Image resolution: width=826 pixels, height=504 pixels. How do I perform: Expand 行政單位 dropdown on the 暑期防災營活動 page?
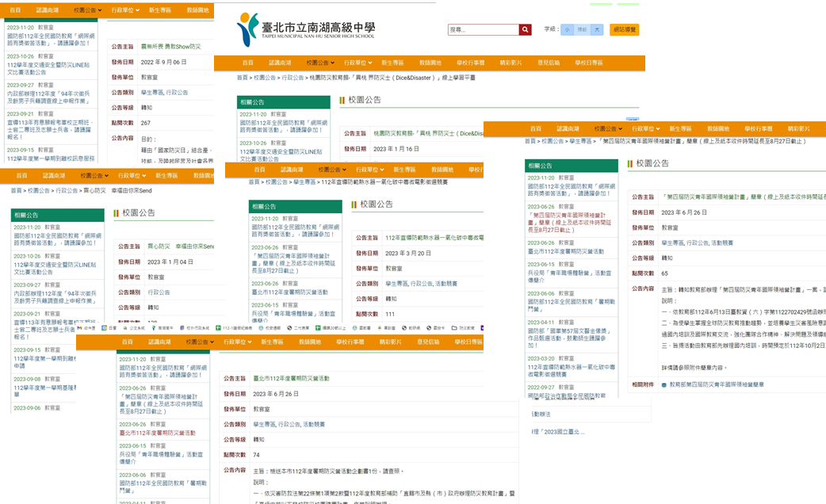coord(237,342)
